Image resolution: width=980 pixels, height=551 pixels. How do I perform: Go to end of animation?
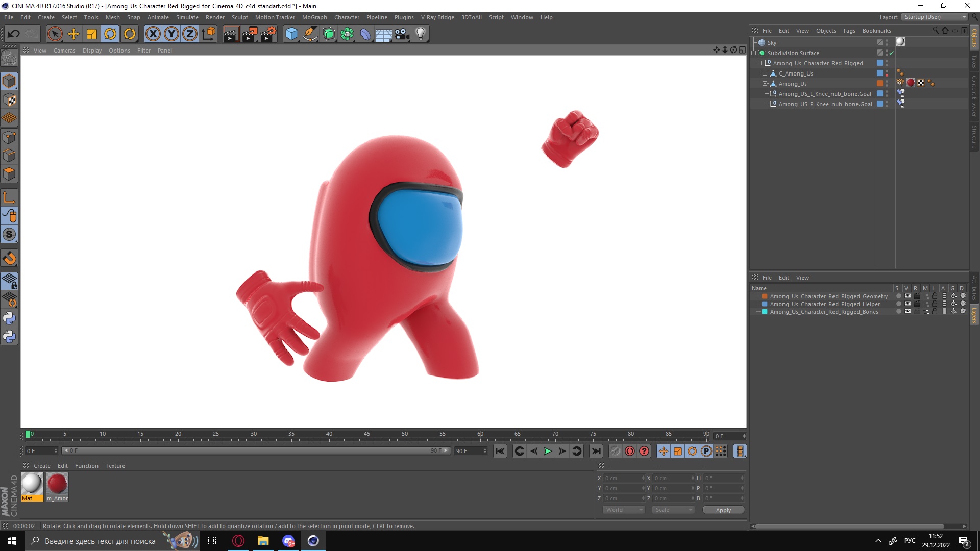596,451
